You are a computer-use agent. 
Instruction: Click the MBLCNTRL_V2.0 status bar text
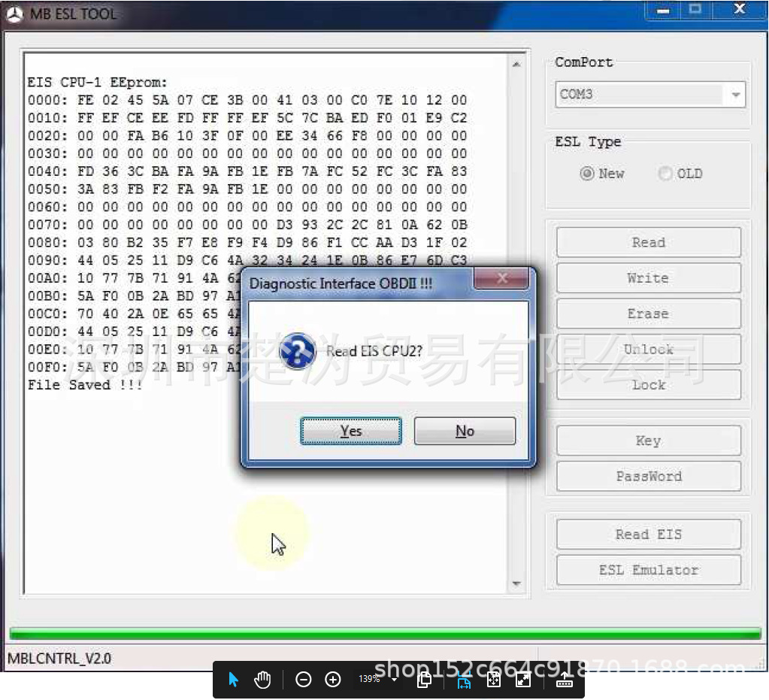59,659
